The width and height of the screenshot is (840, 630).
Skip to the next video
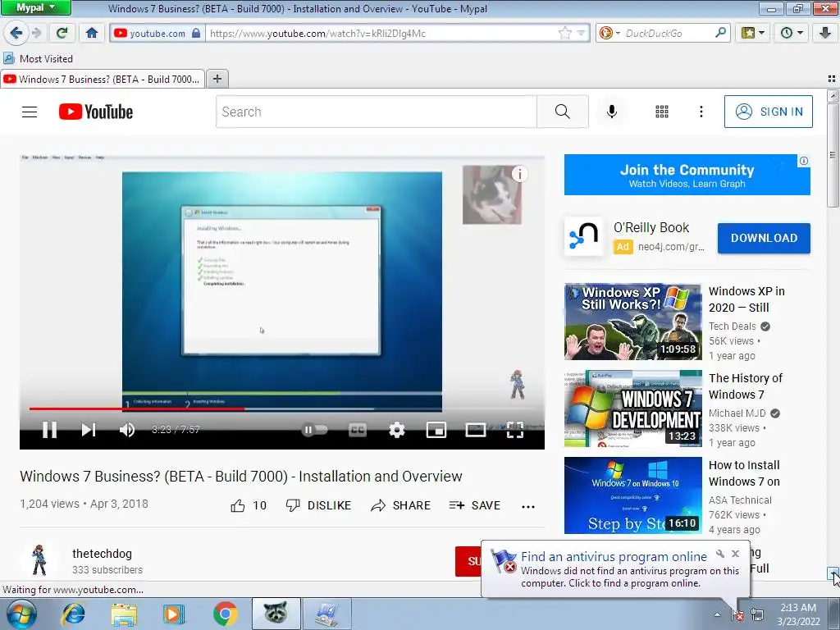(89, 430)
